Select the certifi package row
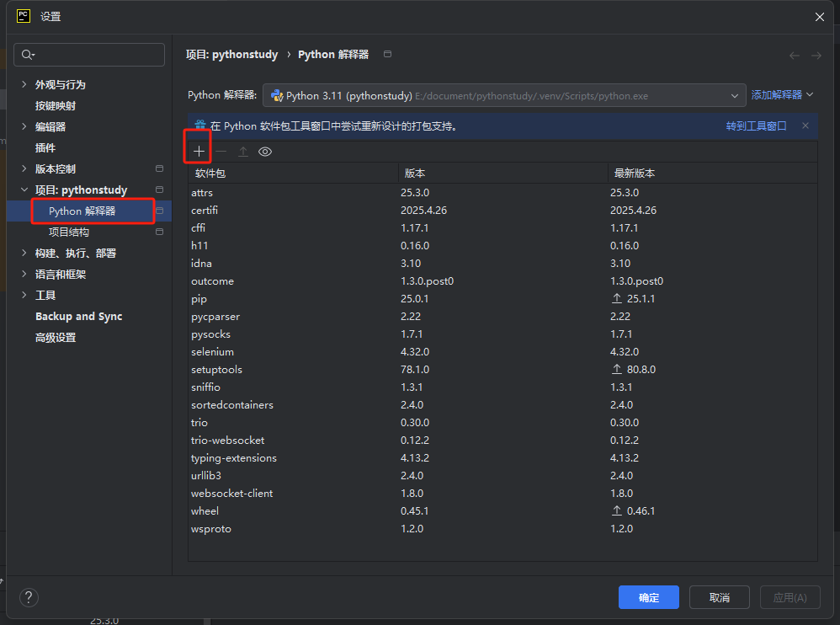This screenshot has height=625, width=840. click(502, 210)
